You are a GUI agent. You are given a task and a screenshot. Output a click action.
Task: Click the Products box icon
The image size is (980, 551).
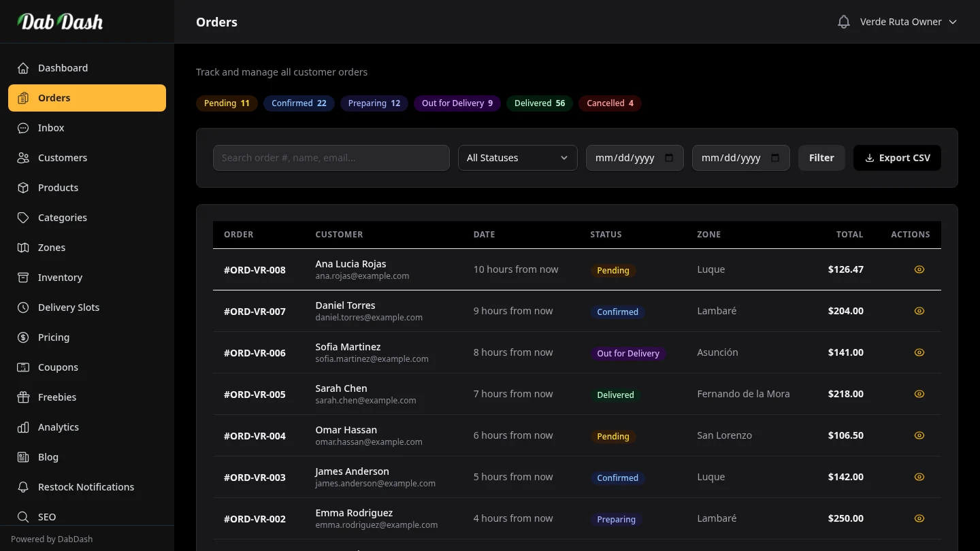(23, 188)
